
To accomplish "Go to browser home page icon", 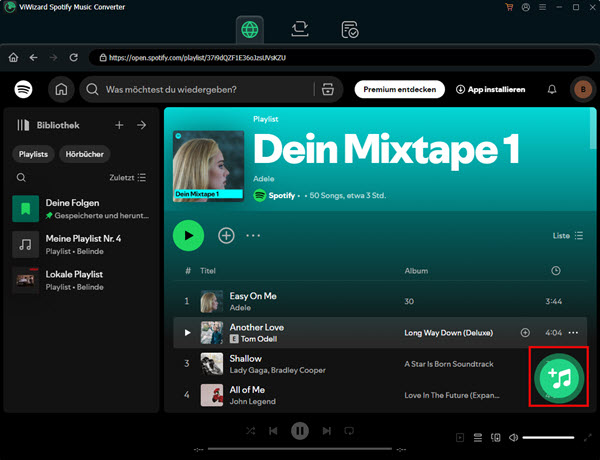I will 13,57.
